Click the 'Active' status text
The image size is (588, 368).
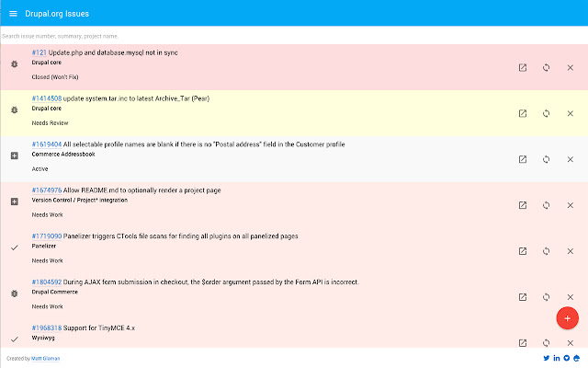[40, 169]
